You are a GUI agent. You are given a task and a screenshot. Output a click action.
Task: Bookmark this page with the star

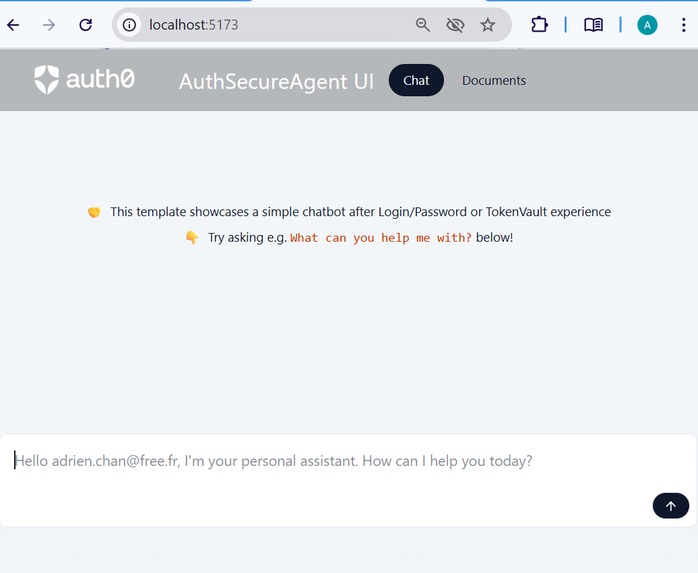pos(487,25)
